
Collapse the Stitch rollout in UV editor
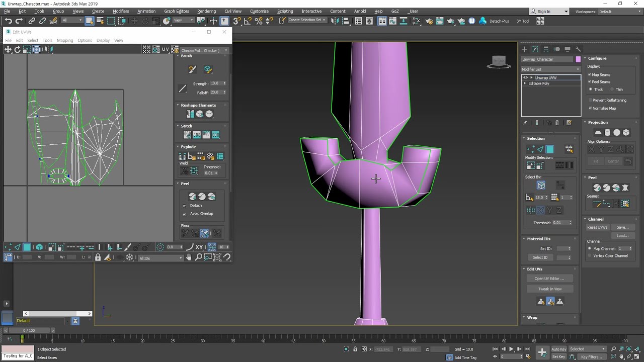coord(187,126)
